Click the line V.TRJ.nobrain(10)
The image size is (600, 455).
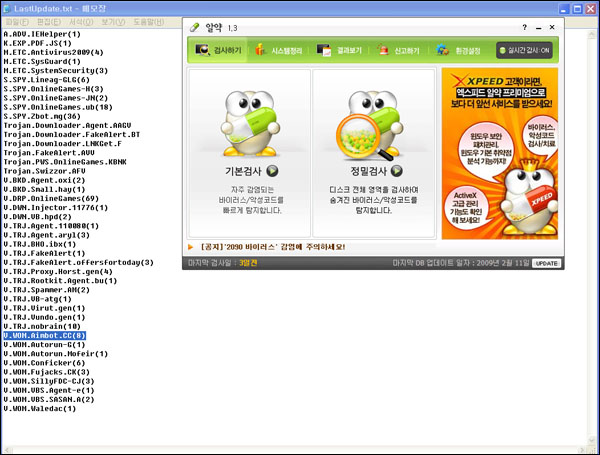coord(42,326)
